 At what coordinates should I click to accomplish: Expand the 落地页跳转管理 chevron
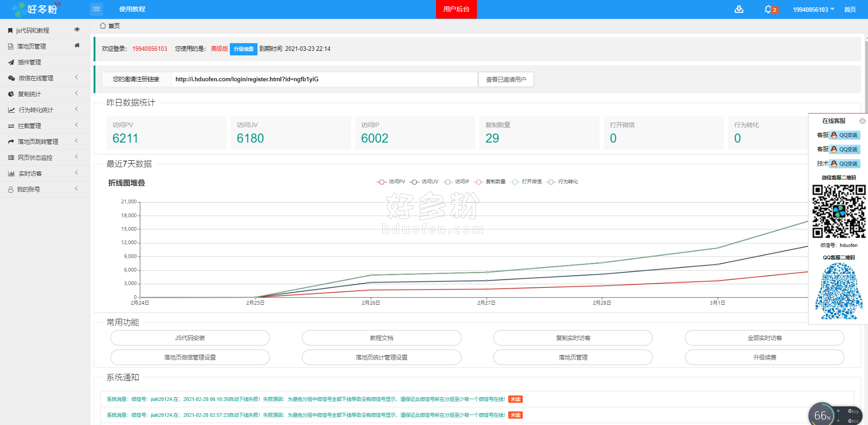[x=76, y=141]
